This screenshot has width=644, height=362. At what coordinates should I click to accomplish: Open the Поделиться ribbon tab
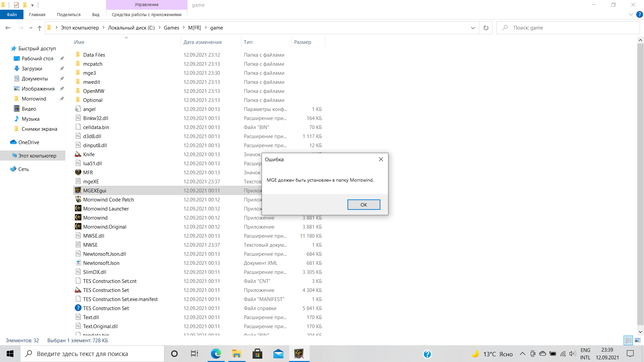point(69,14)
